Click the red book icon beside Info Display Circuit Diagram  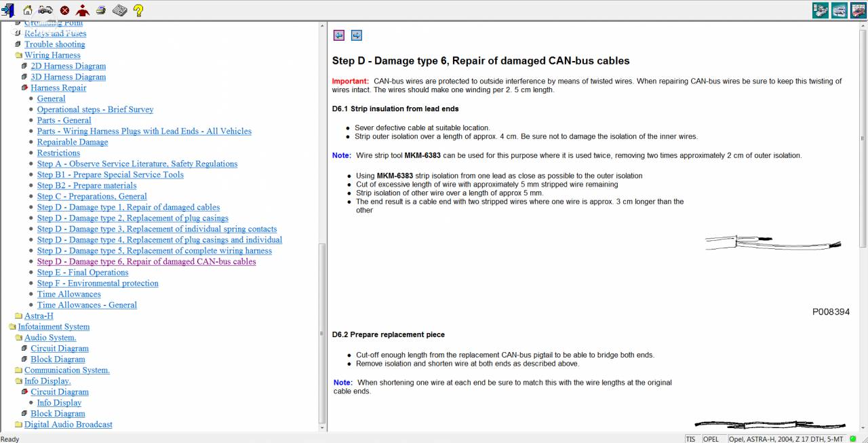point(24,391)
